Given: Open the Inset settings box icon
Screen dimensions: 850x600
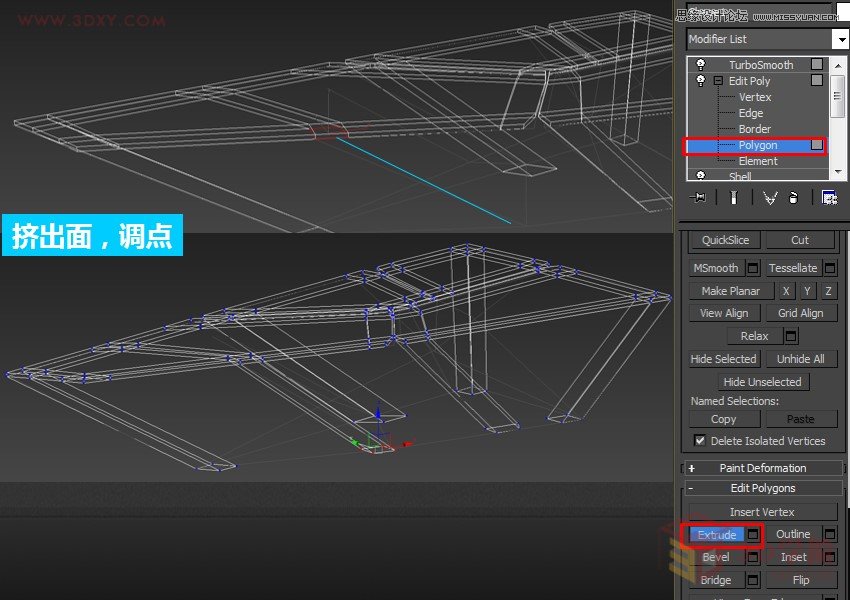Looking at the screenshot, I should click(x=828, y=557).
